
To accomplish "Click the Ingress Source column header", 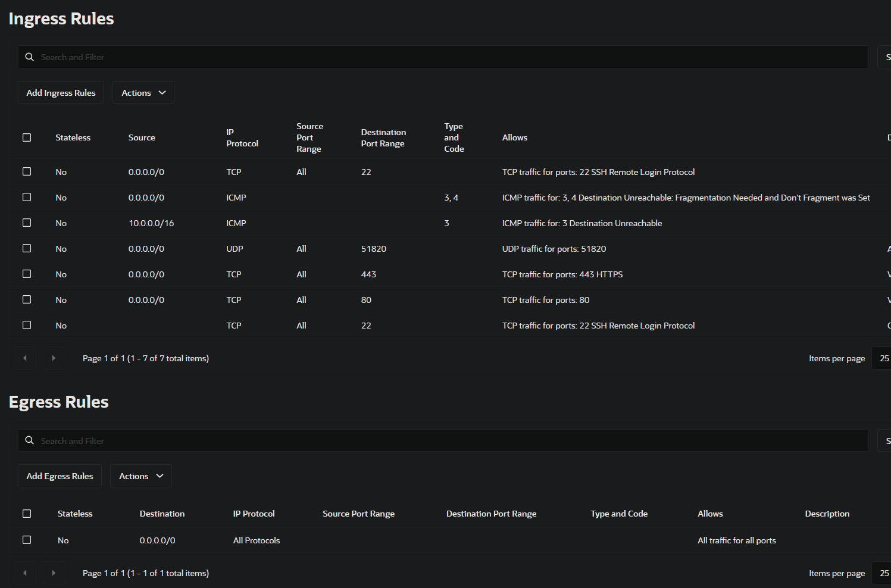I will [142, 137].
